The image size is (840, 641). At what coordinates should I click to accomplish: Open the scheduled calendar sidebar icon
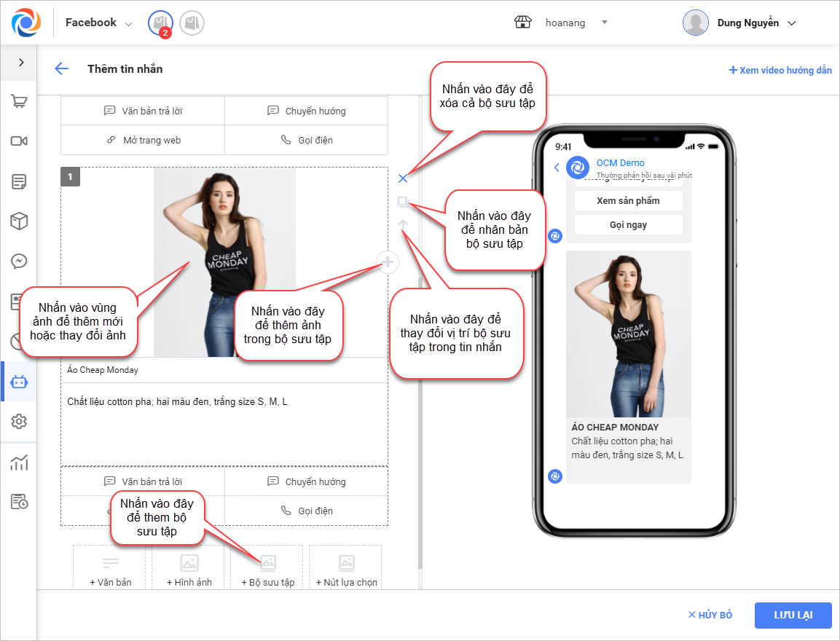(19, 502)
